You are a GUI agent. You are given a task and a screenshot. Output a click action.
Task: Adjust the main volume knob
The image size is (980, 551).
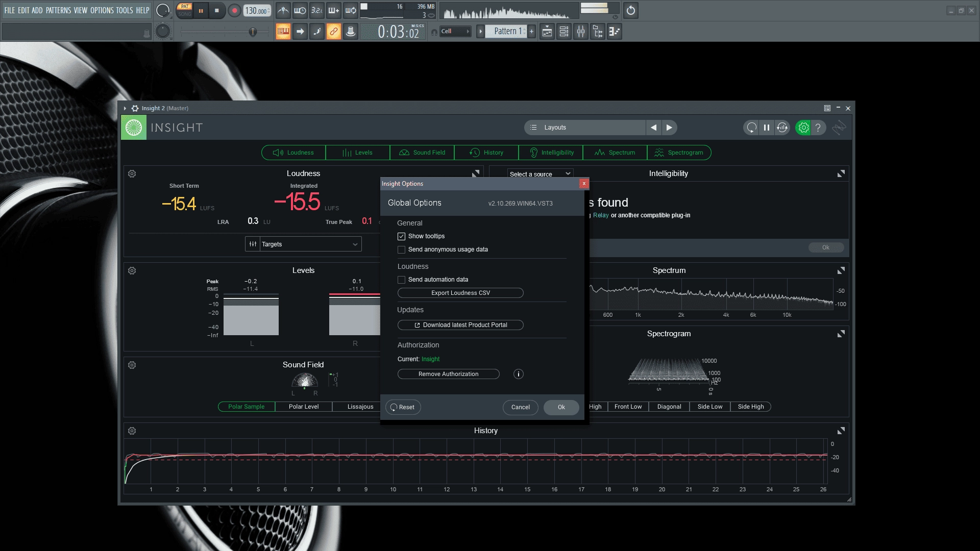(x=163, y=10)
